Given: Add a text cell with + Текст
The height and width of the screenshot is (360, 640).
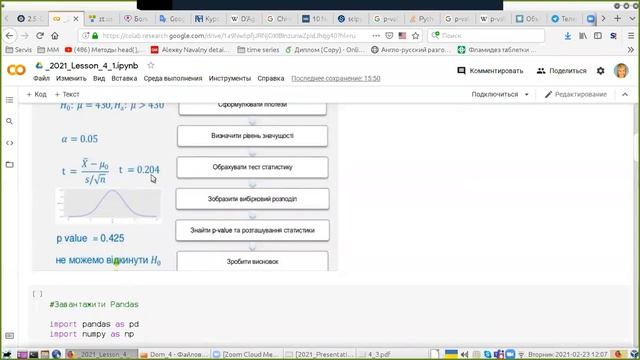Looking at the screenshot, I should [x=67, y=94].
